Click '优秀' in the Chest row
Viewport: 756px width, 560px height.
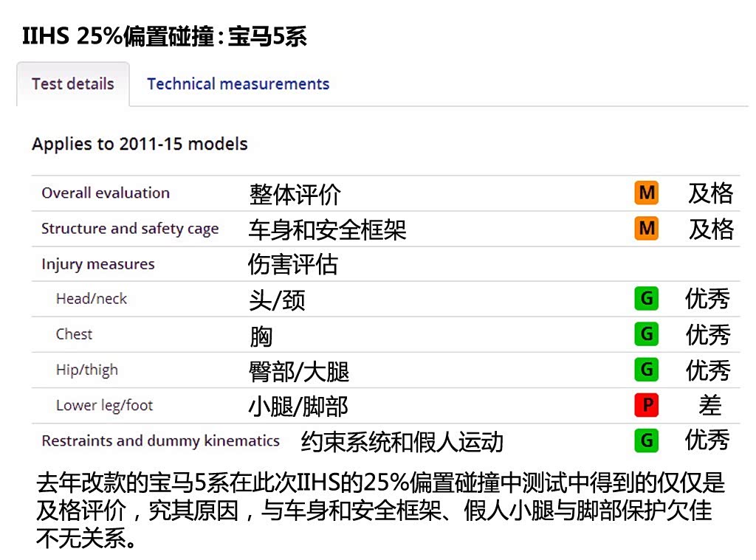point(708,334)
